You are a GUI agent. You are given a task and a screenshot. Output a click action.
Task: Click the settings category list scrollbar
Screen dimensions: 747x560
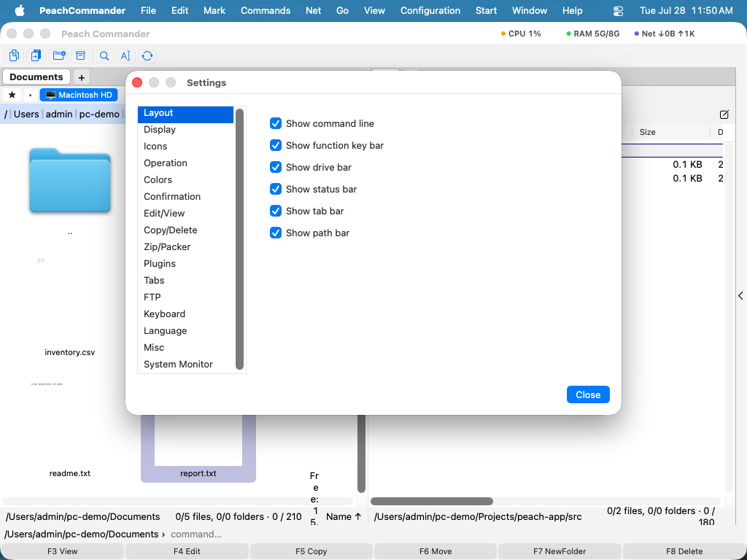[239, 239]
